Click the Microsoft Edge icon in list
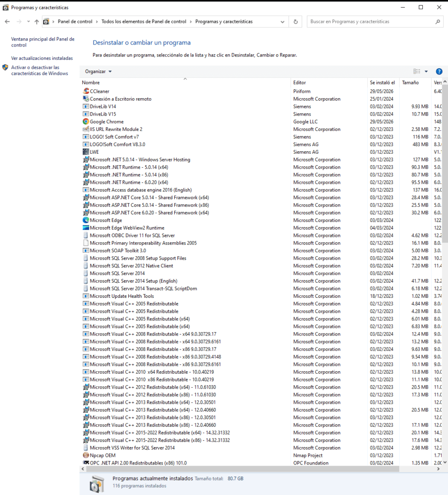The width and height of the screenshot is (448, 495). 86,220
